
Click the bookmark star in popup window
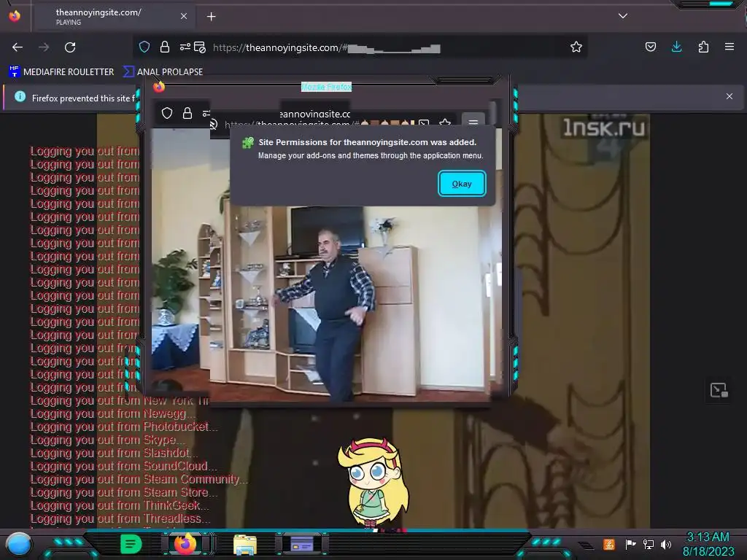pos(445,122)
